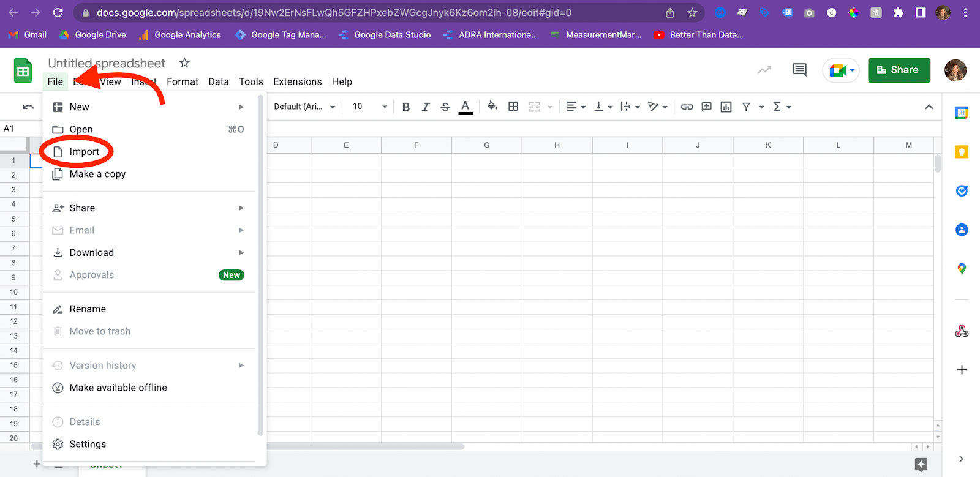The width and height of the screenshot is (980, 477).
Task: Click the insert chart icon
Action: click(726, 107)
